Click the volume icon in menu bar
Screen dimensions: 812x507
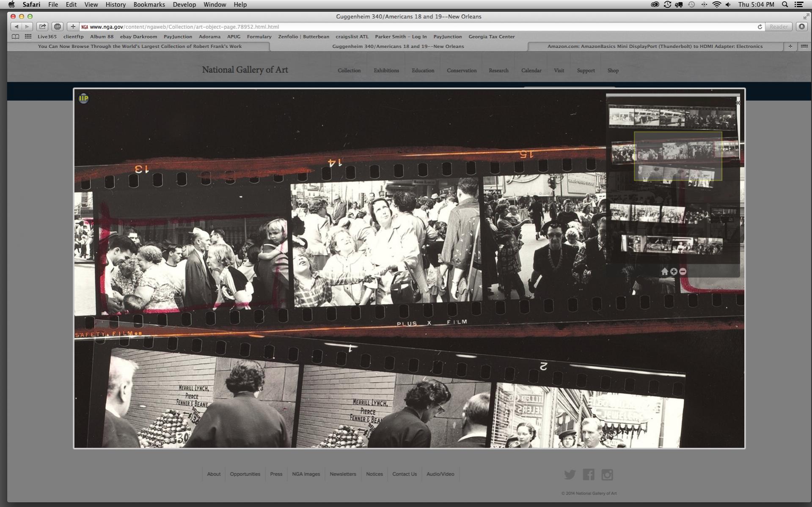click(728, 5)
